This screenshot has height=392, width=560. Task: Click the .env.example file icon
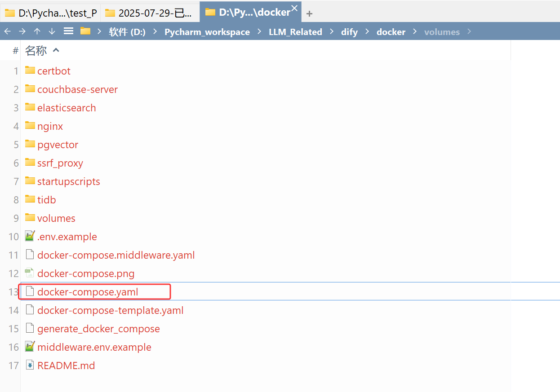(30, 236)
